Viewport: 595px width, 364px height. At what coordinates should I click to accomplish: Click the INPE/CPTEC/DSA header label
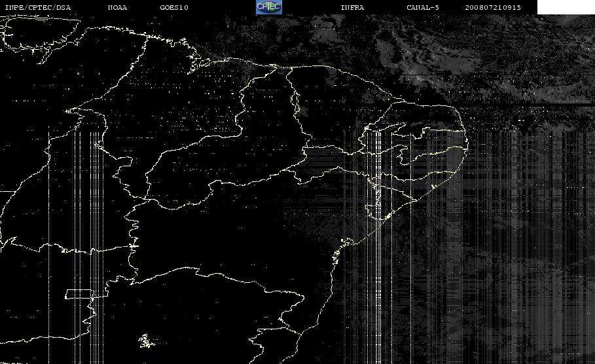(37, 7)
